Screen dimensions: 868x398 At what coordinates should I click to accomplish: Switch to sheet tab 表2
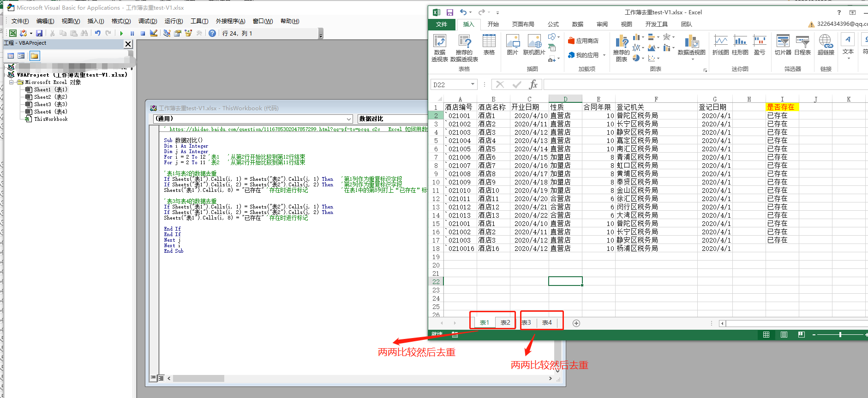coord(505,323)
